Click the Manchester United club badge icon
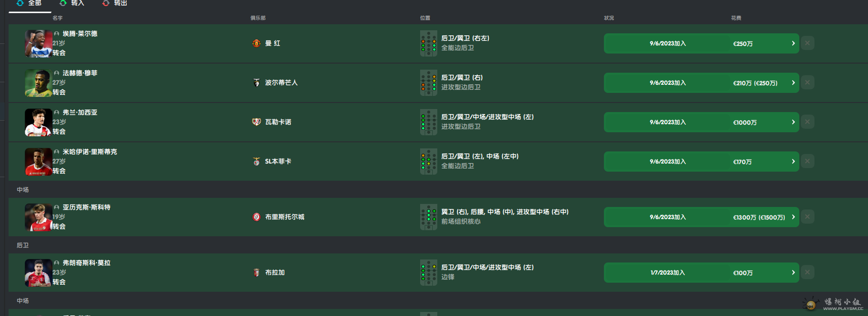This screenshot has height=316, width=868. coord(257,43)
